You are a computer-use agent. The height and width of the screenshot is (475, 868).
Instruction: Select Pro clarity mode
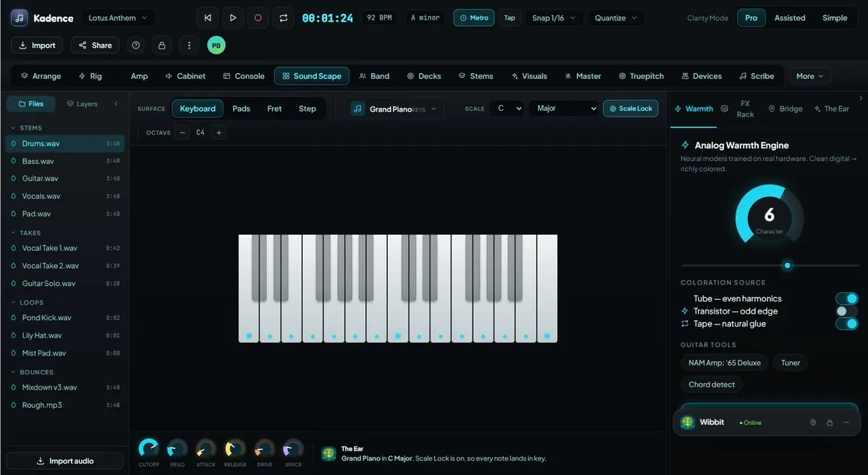752,18
